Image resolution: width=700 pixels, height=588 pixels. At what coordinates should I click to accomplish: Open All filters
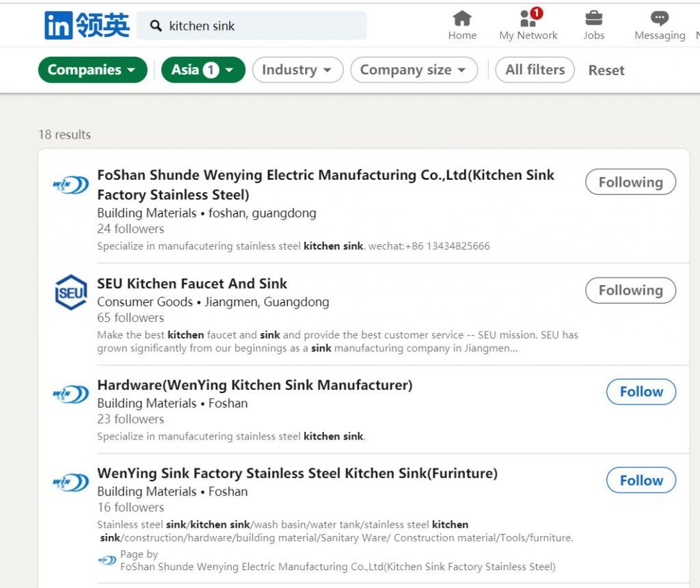(535, 70)
